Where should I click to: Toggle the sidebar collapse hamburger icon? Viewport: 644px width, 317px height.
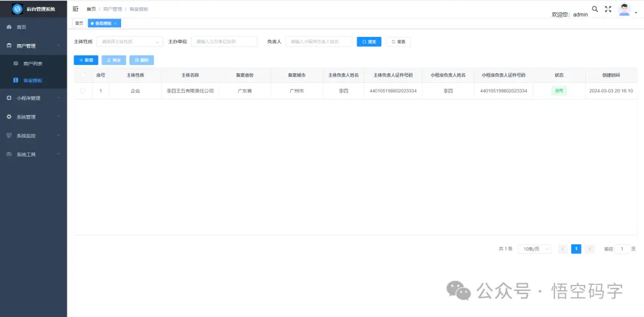[x=75, y=8]
